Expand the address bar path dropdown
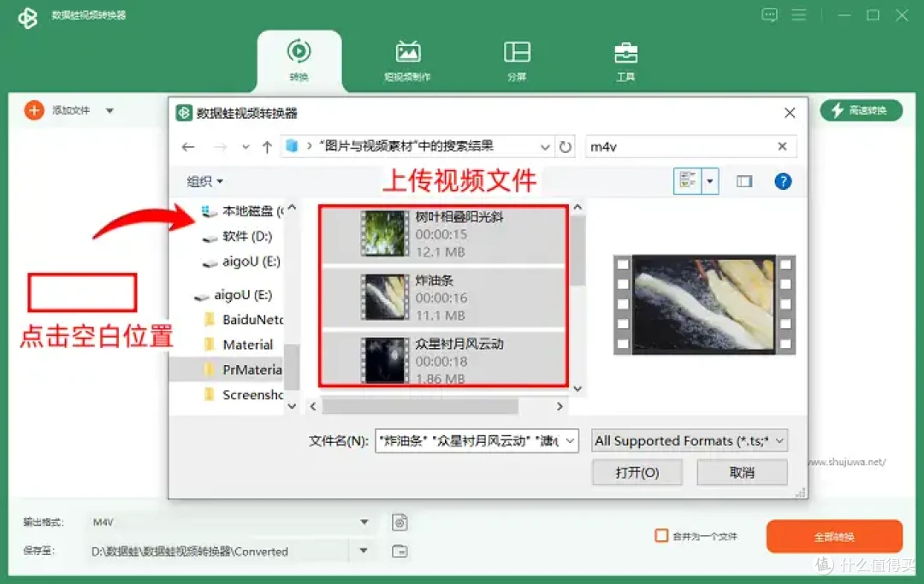Screen dimensions: 924x584 [545, 147]
